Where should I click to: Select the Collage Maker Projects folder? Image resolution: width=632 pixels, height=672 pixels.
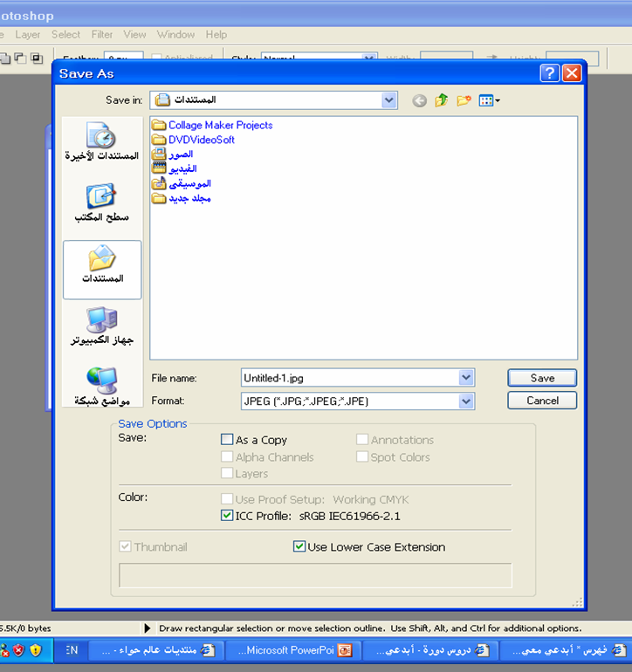[220, 125]
